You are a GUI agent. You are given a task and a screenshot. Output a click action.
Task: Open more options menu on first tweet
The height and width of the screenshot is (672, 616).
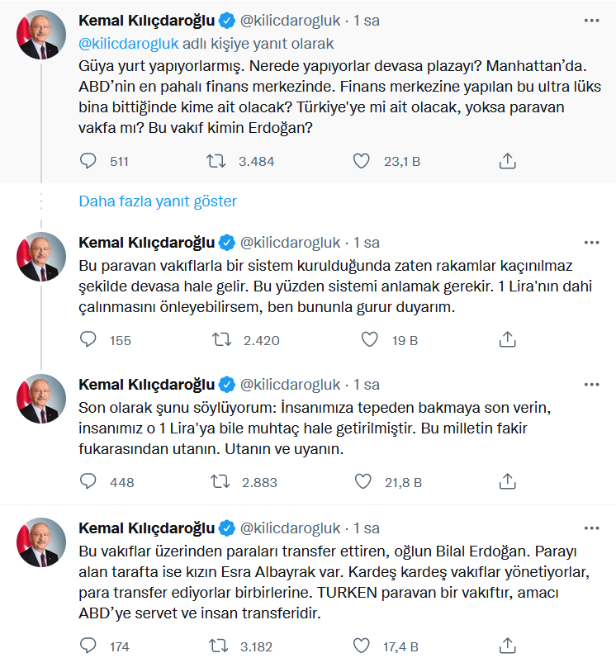point(591,21)
